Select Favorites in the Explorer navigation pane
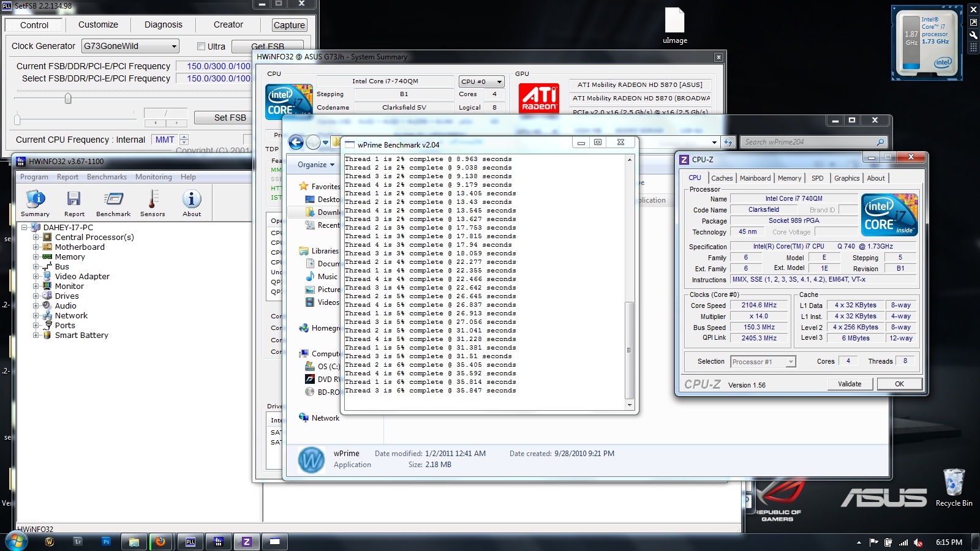Viewport: 980px width, 551px height. point(325,187)
